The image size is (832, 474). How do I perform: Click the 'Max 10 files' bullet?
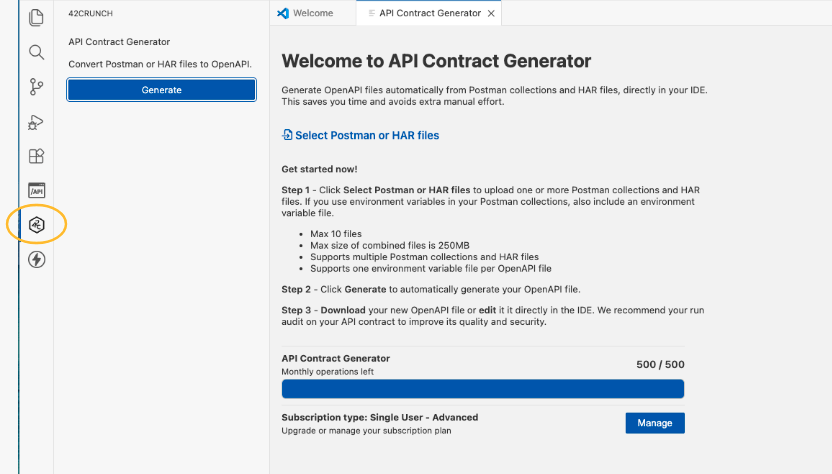(x=336, y=234)
